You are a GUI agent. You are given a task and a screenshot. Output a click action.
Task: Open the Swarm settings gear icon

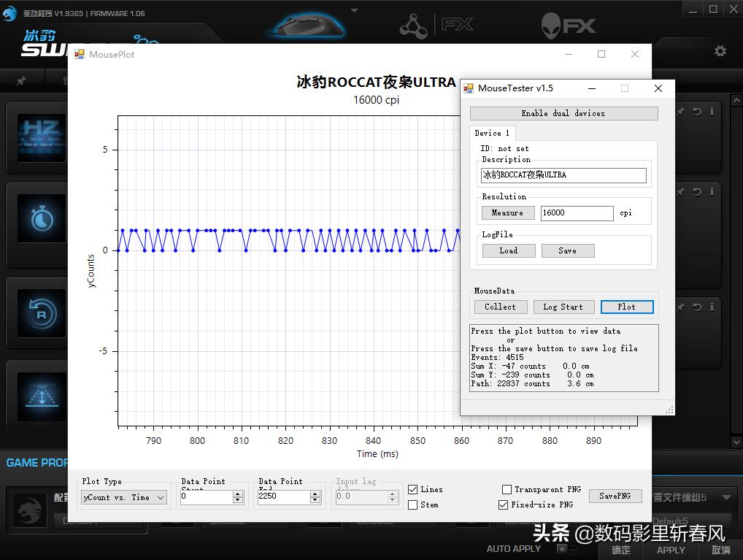[720, 50]
